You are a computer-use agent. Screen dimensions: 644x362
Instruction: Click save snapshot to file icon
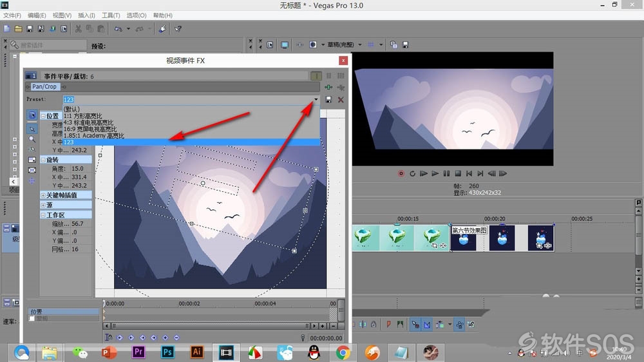405,44
